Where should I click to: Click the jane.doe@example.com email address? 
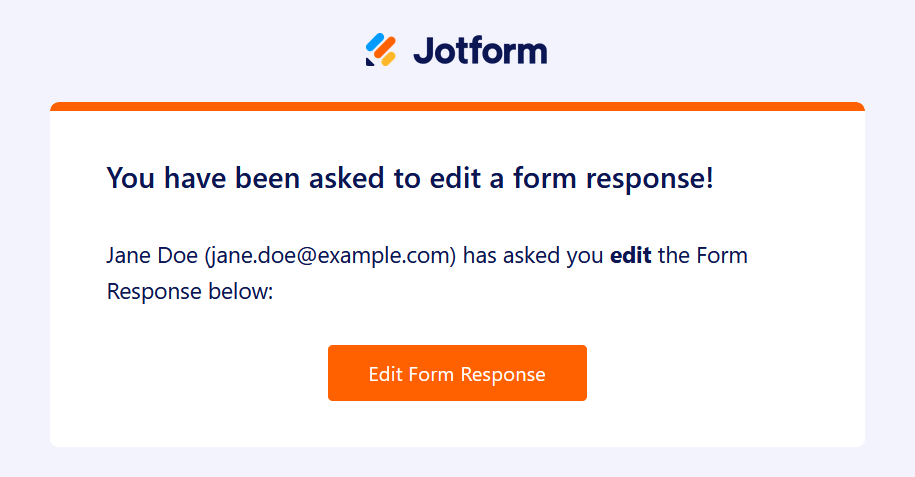330,255
